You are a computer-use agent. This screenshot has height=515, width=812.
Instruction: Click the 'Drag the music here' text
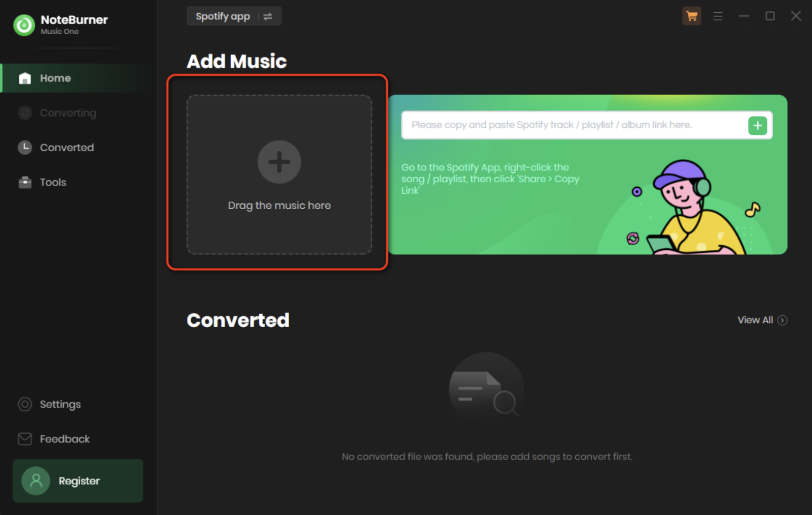279,206
